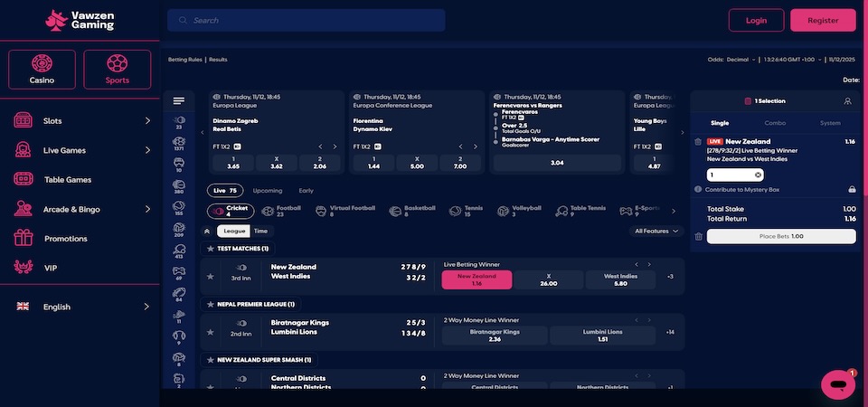The width and height of the screenshot is (868, 407).
Task: Open the All Features dropdown
Action: tap(656, 232)
